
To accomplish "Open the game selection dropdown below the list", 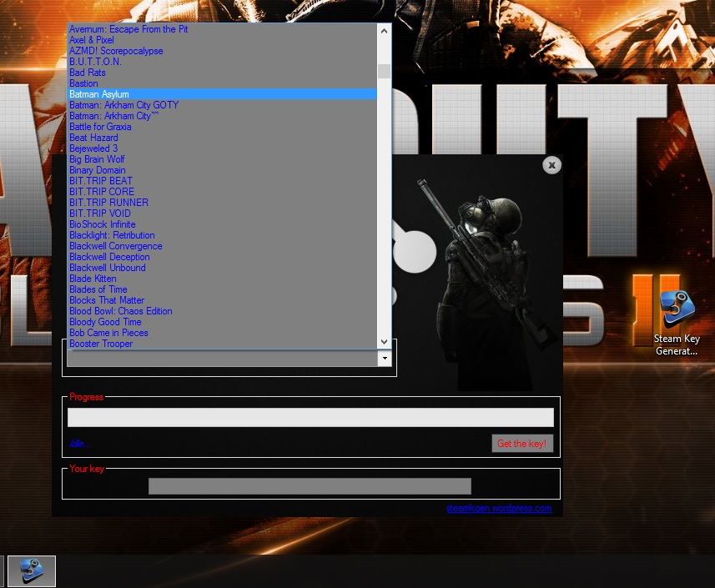I will (x=384, y=357).
